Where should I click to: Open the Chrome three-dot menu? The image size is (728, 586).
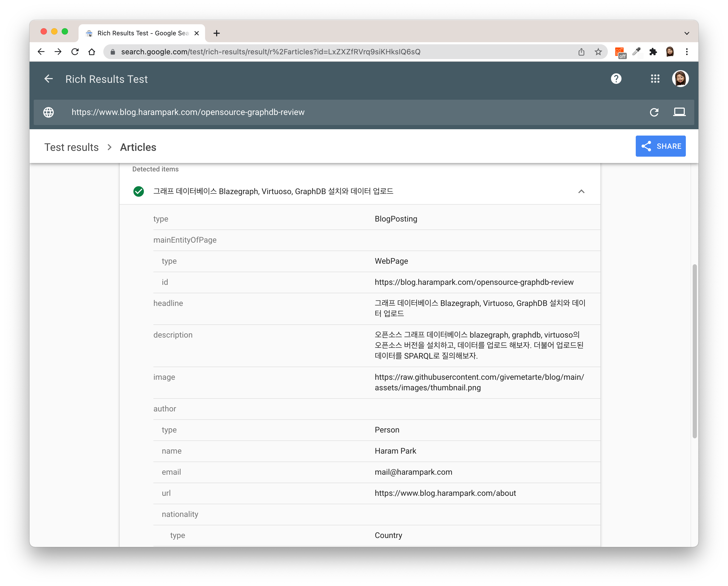pos(686,52)
